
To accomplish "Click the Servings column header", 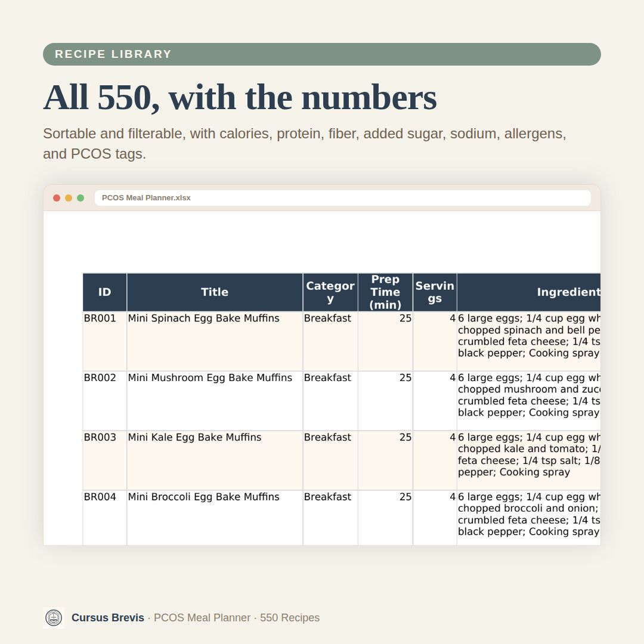I will click(435, 292).
